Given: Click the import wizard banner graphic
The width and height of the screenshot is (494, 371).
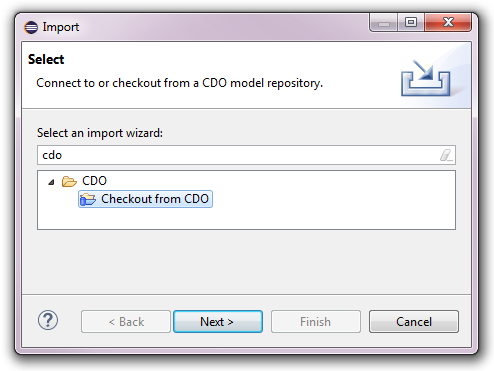Looking at the screenshot, I should 426,78.
